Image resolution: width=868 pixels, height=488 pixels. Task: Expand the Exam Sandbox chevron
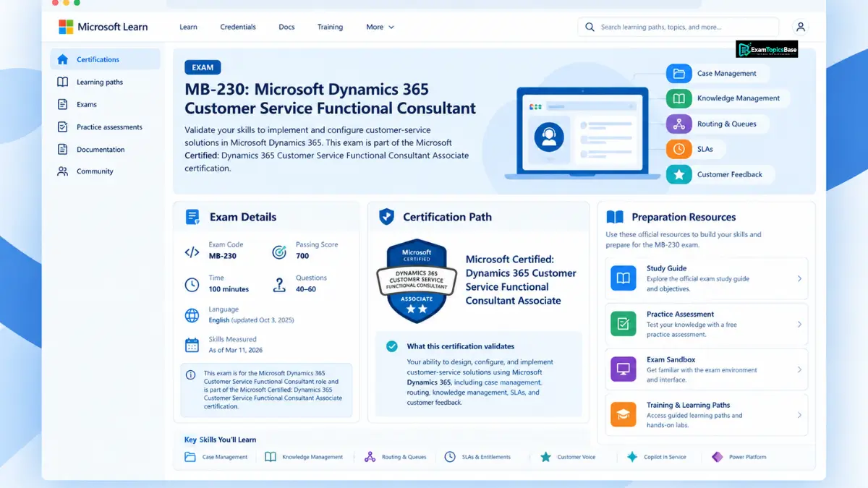pyautogui.click(x=799, y=369)
